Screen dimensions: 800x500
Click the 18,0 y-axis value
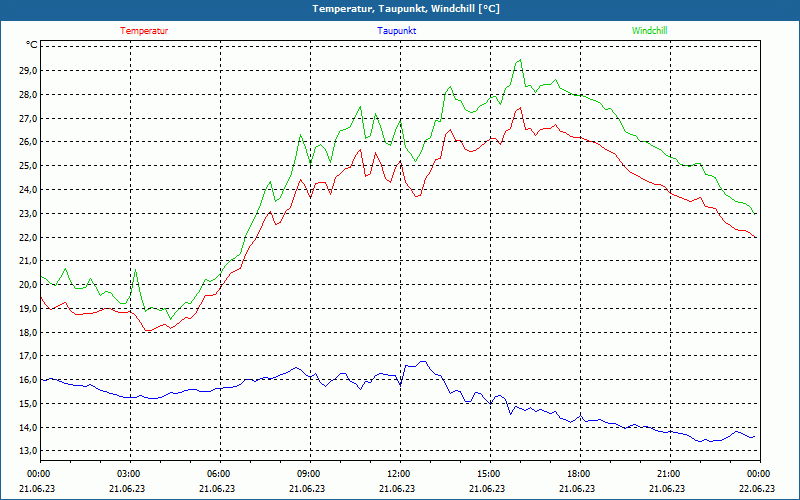coord(29,332)
